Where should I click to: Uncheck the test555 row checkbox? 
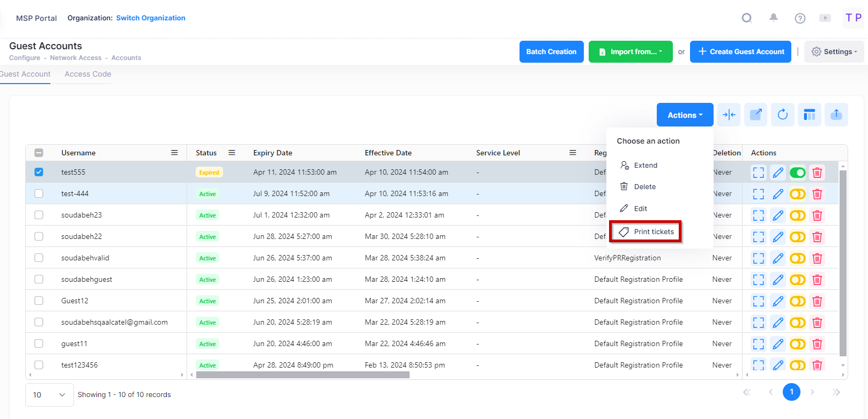(x=39, y=172)
